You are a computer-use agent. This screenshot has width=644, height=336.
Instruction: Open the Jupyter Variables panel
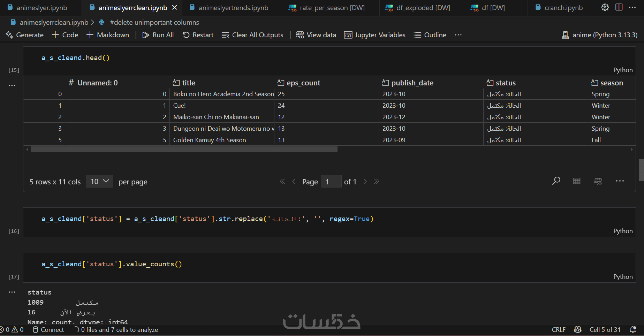374,35
